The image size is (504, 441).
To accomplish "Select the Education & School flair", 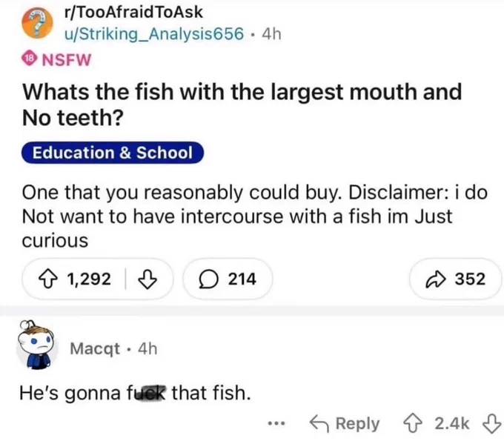I will pos(110,153).
